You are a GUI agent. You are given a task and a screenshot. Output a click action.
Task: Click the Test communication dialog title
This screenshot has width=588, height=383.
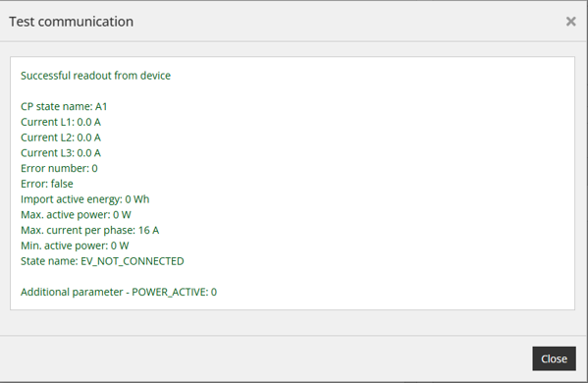(72, 22)
